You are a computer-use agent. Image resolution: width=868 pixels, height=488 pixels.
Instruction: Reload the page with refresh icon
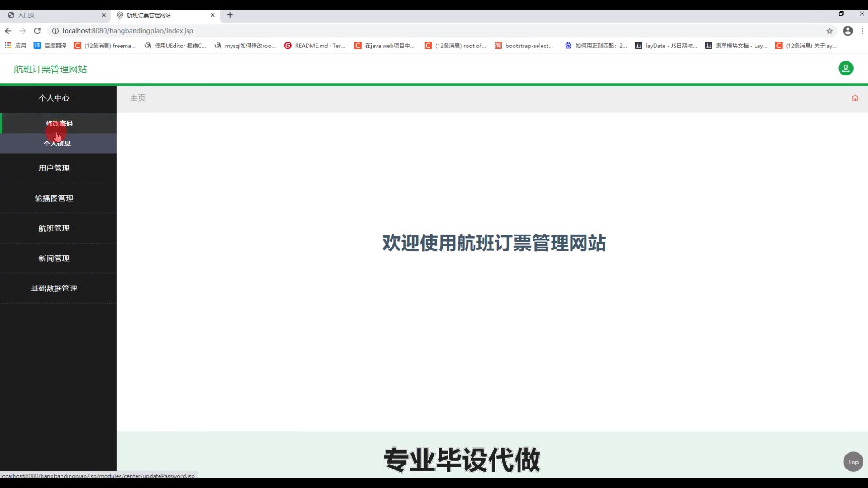pos(38,31)
